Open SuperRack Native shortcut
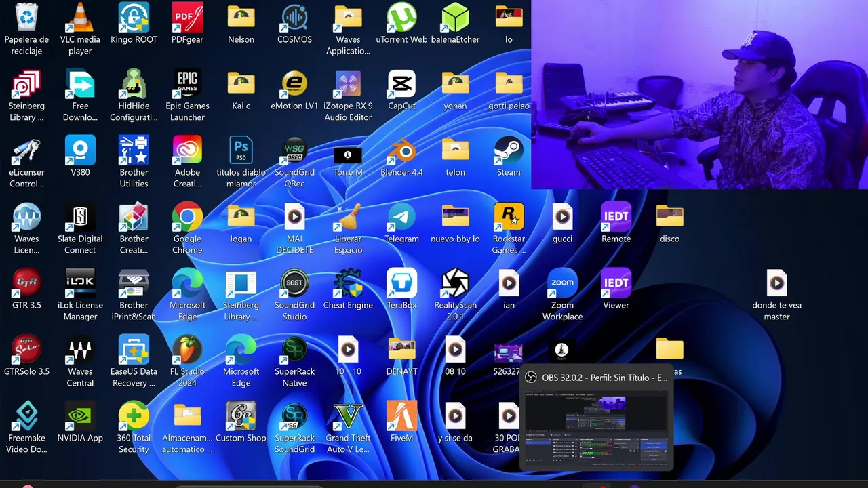Screen dimensions: 868x488 (x=294, y=350)
